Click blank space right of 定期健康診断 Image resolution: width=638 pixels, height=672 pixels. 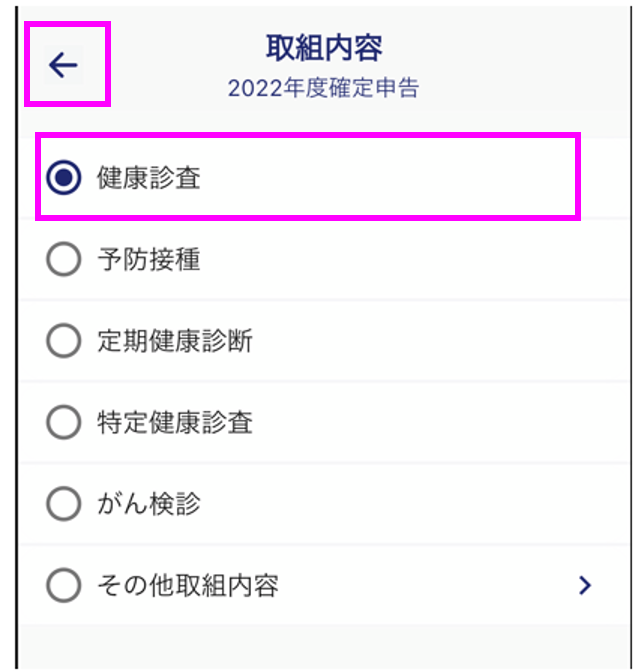tap(437, 341)
